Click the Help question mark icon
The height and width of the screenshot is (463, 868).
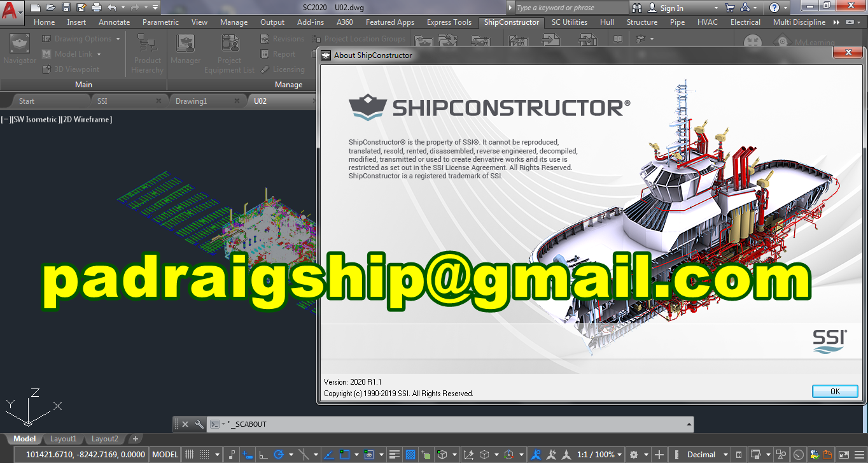coord(774,8)
